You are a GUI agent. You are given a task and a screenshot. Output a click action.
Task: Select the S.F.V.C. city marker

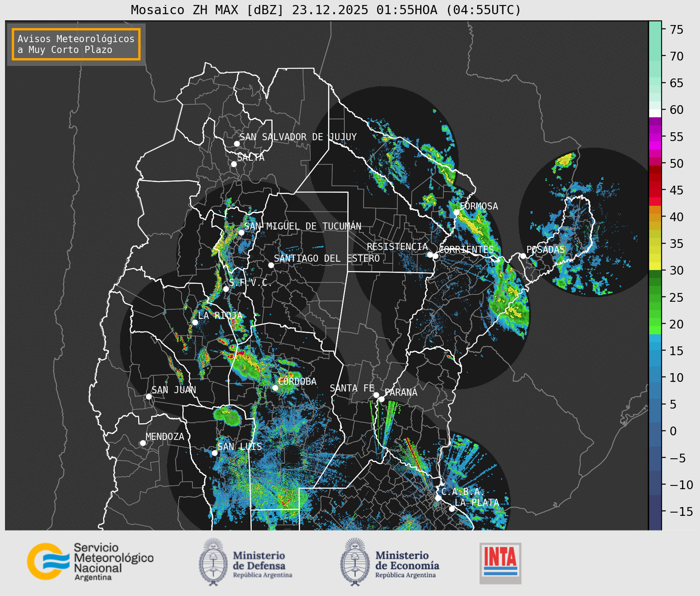click(226, 289)
